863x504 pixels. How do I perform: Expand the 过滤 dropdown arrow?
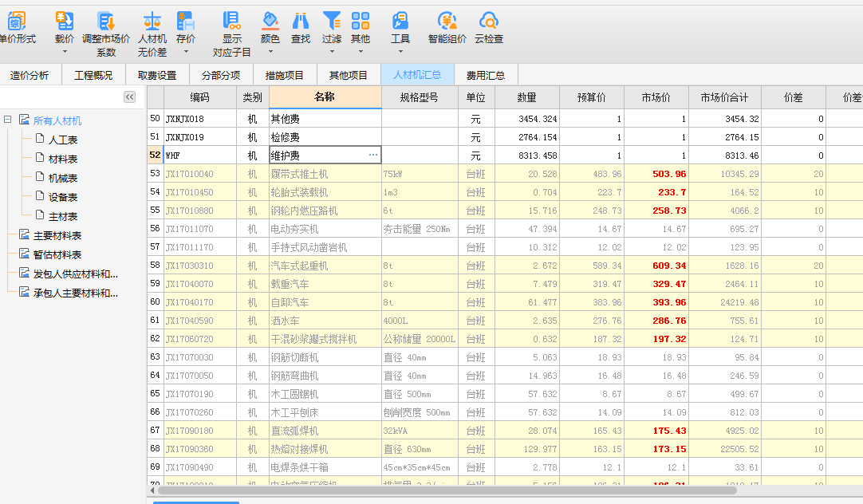tap(331, 52)
